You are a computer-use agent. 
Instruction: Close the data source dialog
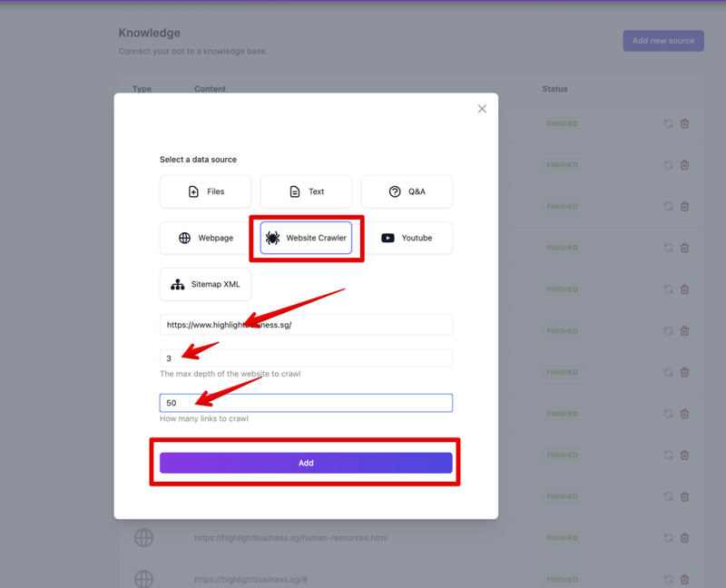(482, 109)
